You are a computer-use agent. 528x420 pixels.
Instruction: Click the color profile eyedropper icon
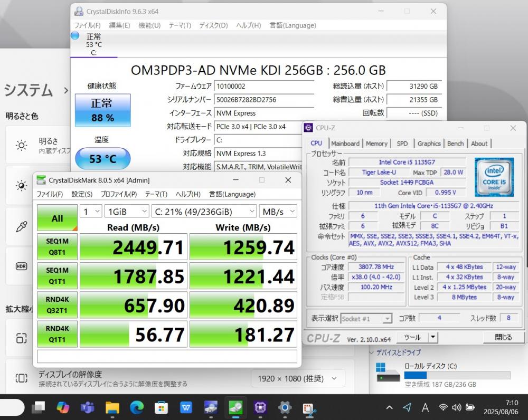click(22, 226)
